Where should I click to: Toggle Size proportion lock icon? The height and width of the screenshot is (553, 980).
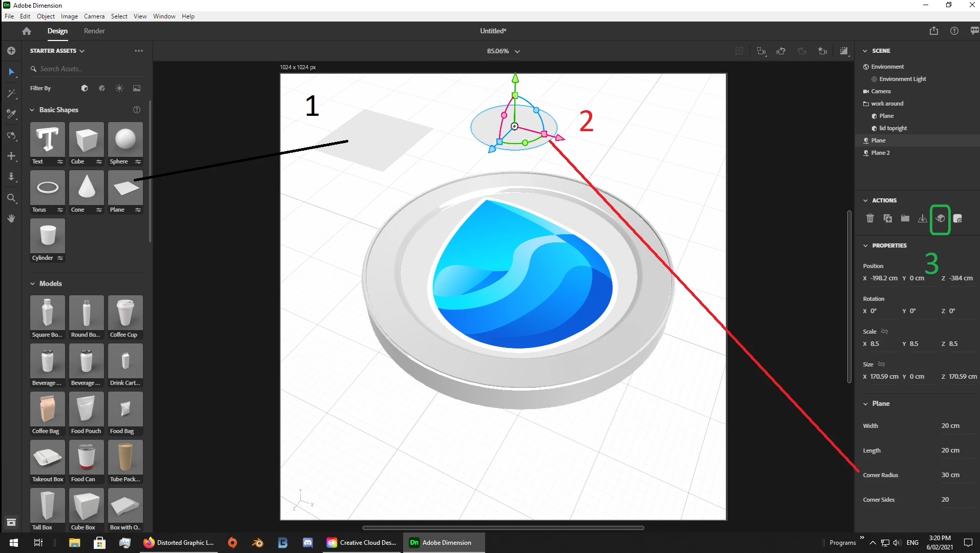tap(881, 364)
